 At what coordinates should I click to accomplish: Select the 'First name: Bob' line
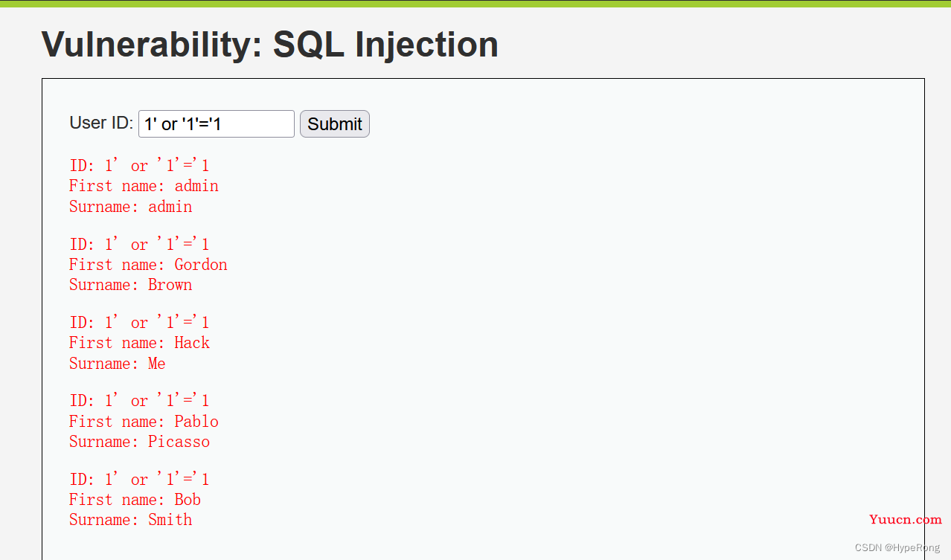[x=135, y=500]
